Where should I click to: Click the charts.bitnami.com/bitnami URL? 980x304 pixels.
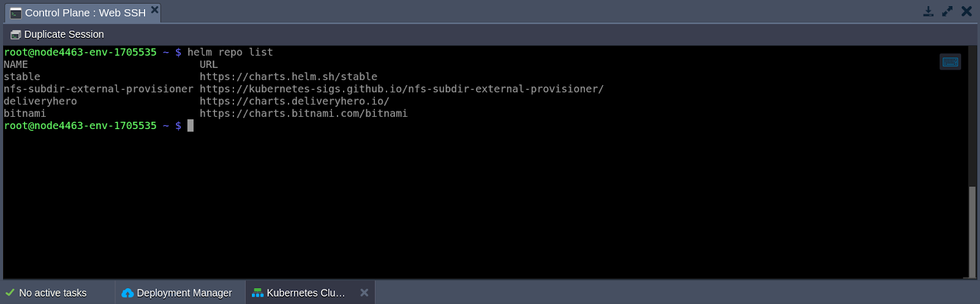(303, 114)
